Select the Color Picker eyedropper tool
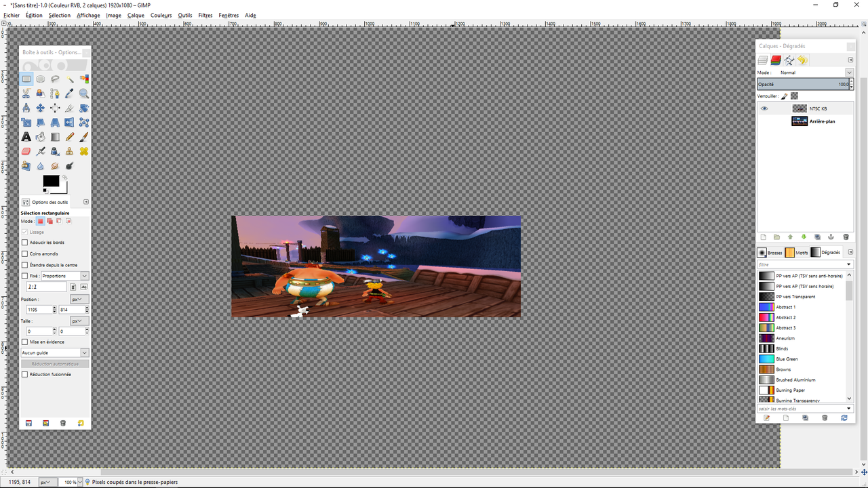This screenshot has width=868, height=488. (69, 94)
